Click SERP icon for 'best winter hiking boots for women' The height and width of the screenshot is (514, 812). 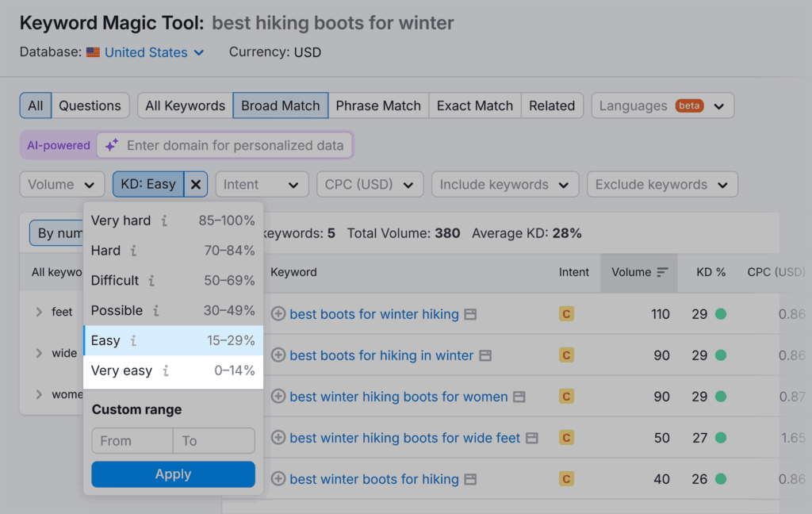[519, 397]
